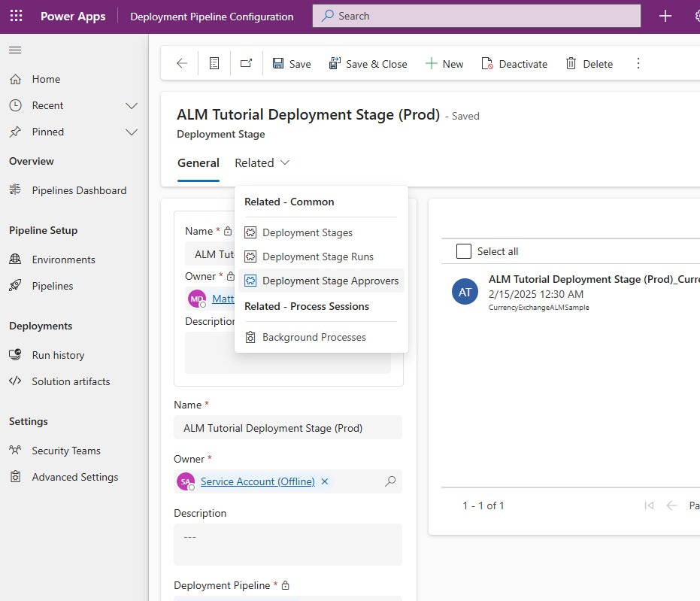Click the '1 - 1 of 1' record count
Image resolution: width=700 pixels, height=601 pixels.
pyautogui.click(x=483, y=505)
